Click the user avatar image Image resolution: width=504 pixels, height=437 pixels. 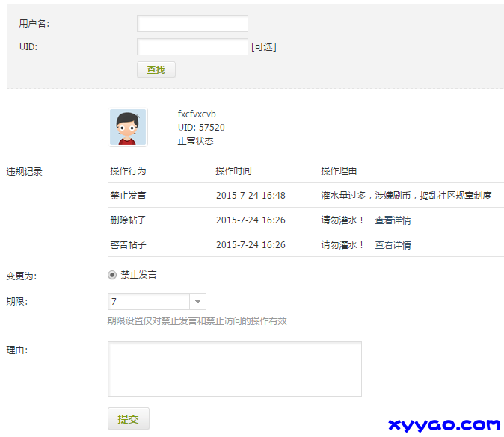[x=128, y=127]
